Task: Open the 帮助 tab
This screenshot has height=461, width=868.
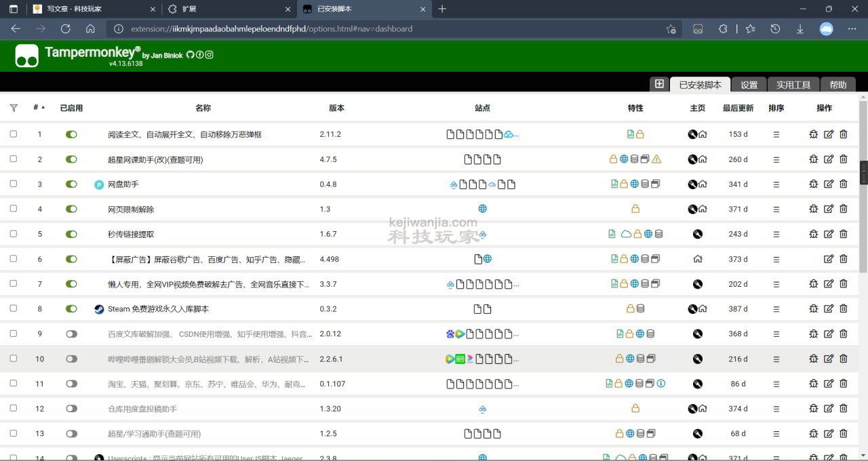Action: click(x=838, y=85)
